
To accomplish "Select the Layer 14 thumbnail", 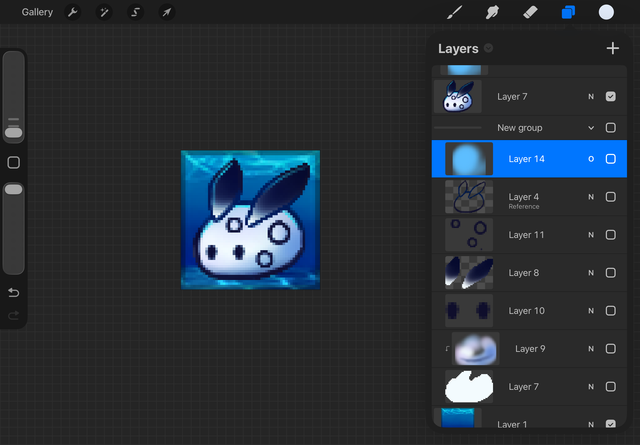I will pos(469,159).
